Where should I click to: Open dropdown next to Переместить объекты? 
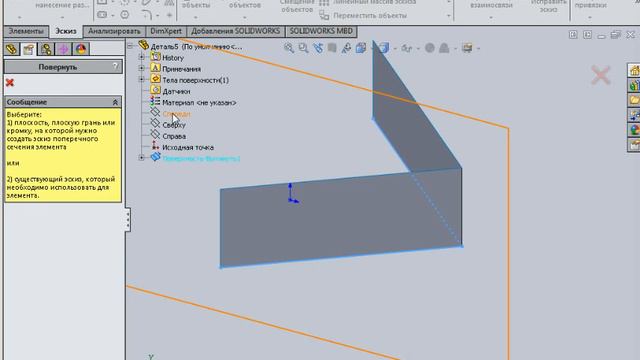(449, 16)
